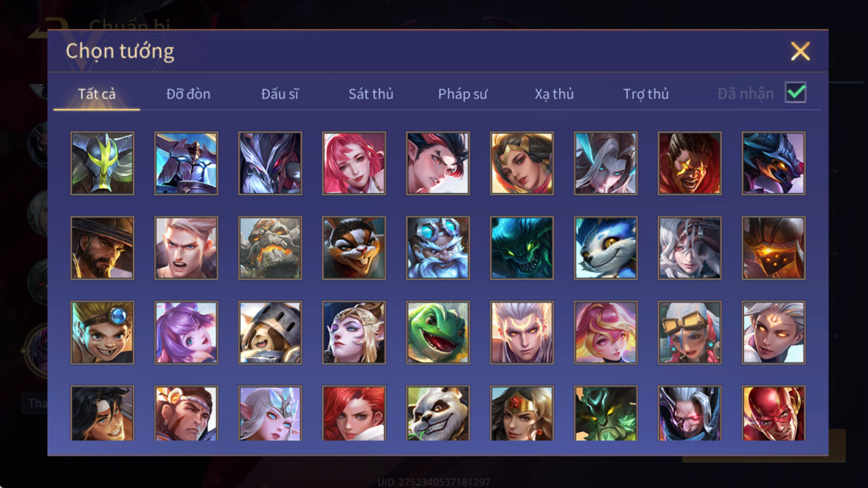Switch to the Pháp sư tab

point(463,94)
